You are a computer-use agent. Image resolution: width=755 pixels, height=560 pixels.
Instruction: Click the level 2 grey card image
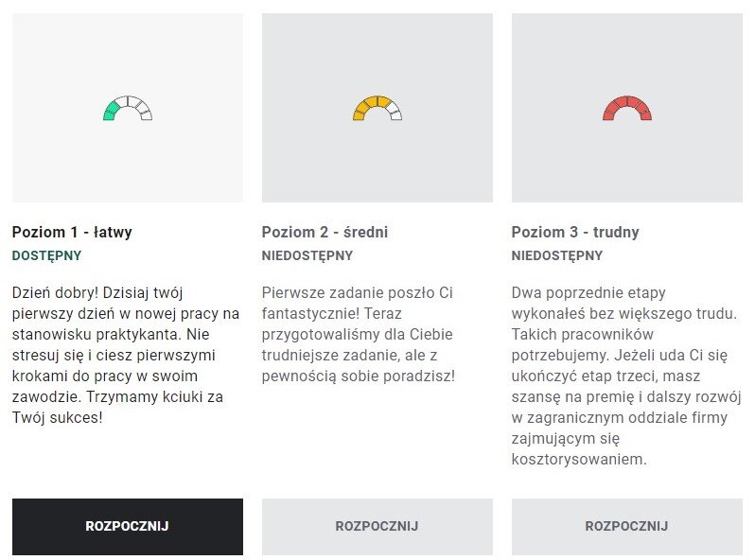(x=377, y=108)
